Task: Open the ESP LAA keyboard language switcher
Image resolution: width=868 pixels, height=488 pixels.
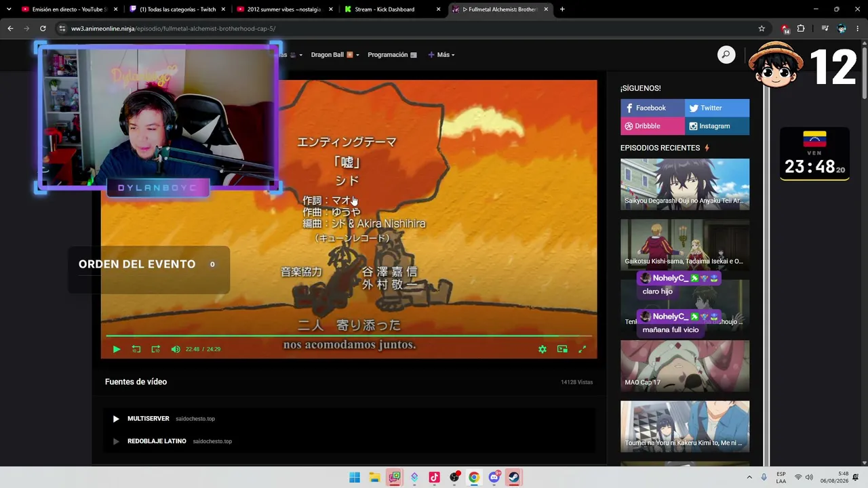Action: coord(781,478)
